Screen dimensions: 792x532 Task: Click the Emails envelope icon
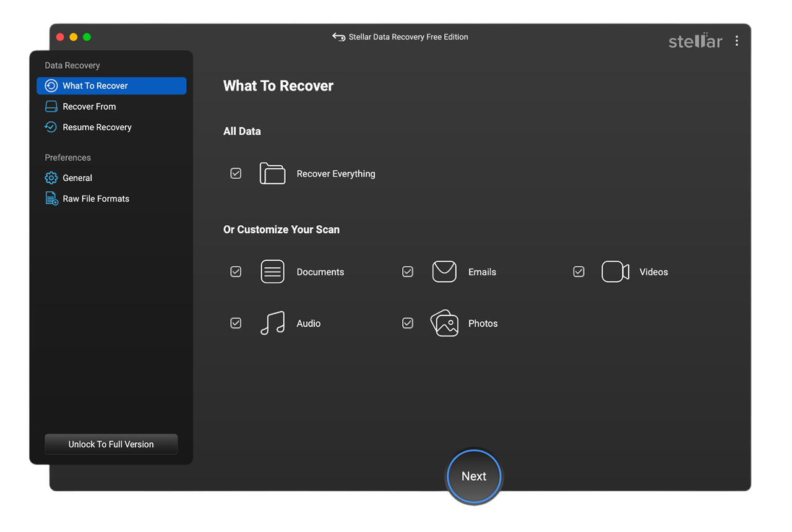[444, 272]
